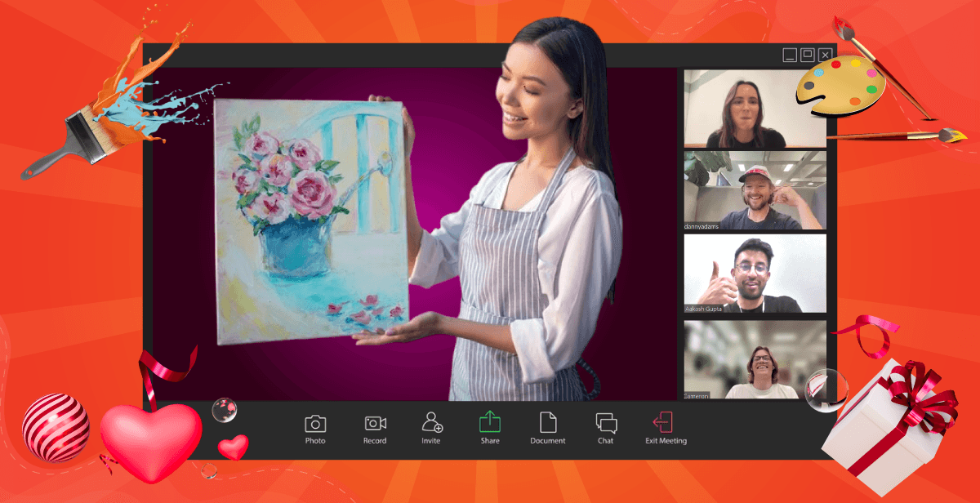Image resolution: width=980 pixels, height=503 pixels.
Task: Click the 'Photo' label text
Action: pos(315,441)
